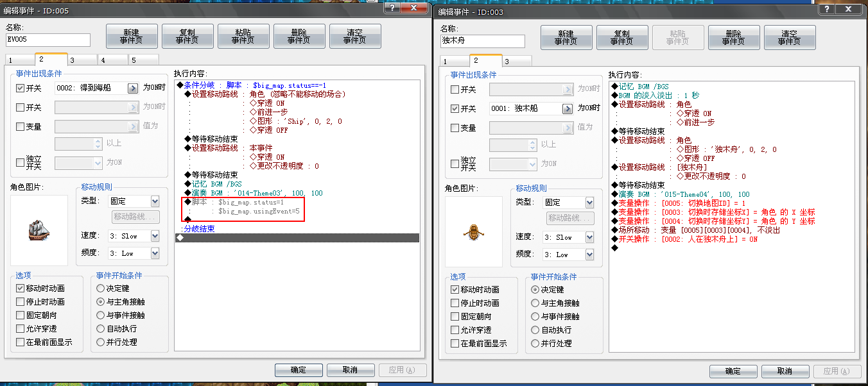Viewport: 868px width, 386px height.
Task: Select the 场所移动 command line
Action: point(732,230)
